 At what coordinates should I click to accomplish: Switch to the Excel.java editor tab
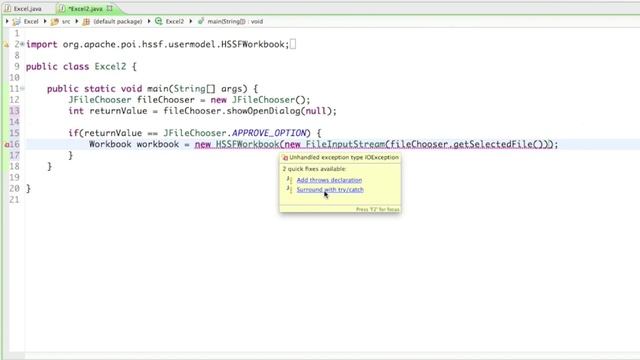[24, 9]
